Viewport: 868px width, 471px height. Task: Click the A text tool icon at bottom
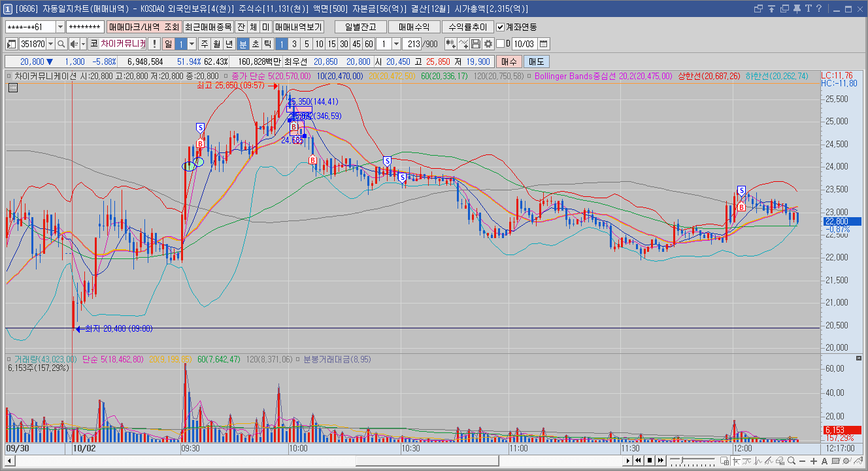(824, 461)
